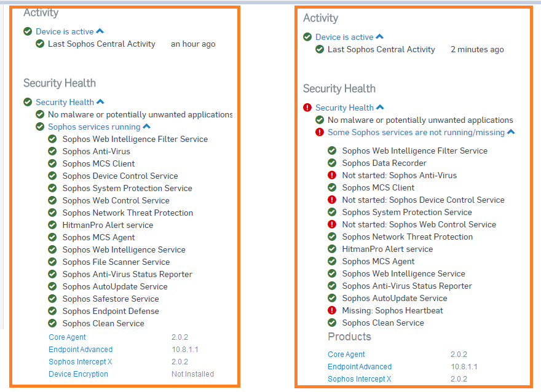Click green check beside No malware row, left panel

(40, 114)
